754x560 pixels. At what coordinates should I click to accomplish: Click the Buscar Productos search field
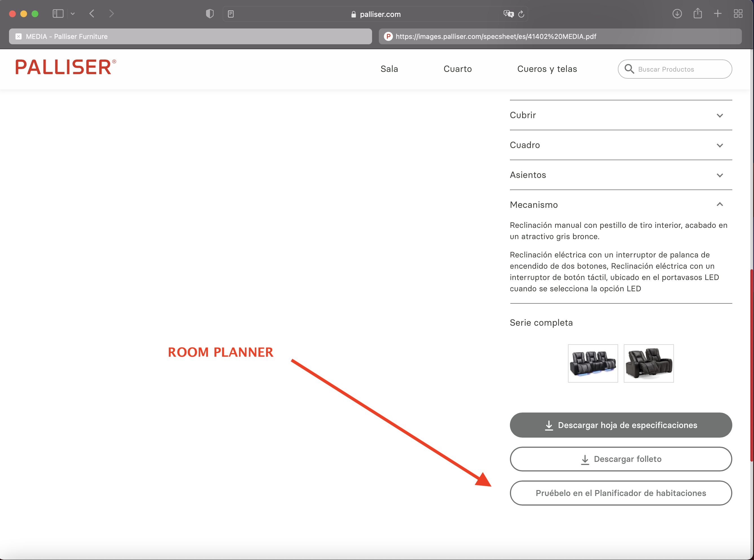pos(675,69)
